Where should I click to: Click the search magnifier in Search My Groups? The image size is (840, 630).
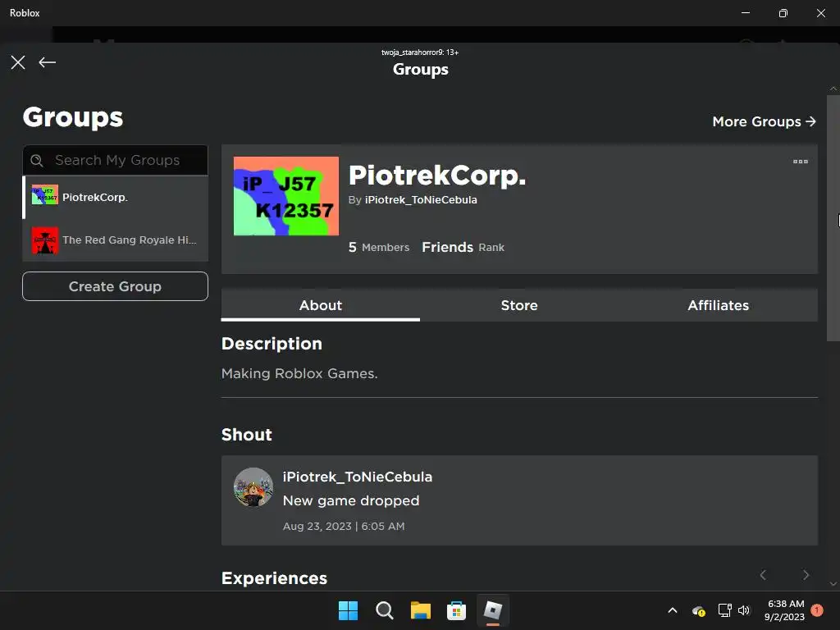click(x=36, y=160)
